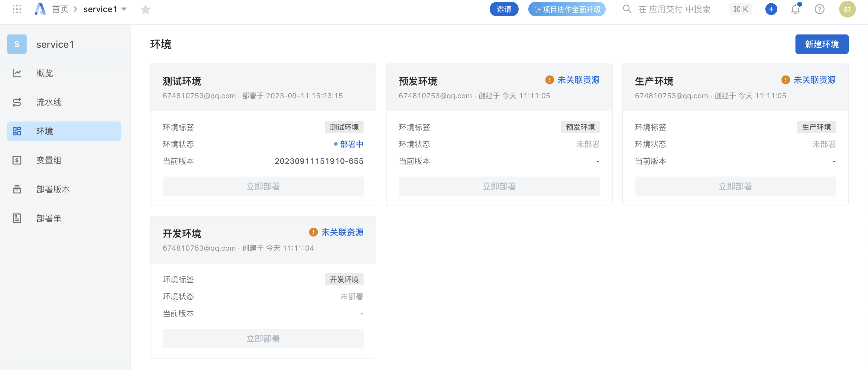The image size is (868, 370).
Task: Click the 环境 page heading
Action: tap(161, 44)
